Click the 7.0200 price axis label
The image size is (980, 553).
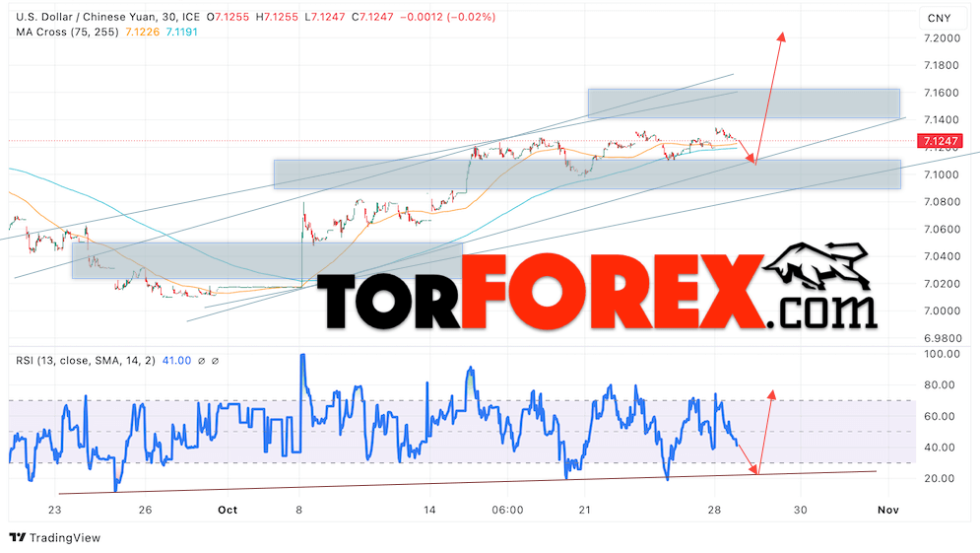942,283
